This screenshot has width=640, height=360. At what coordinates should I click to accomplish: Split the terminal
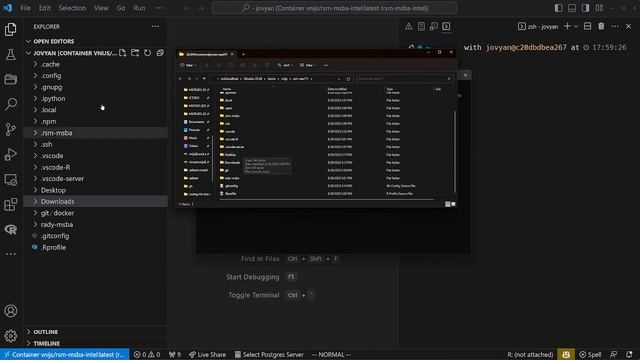point(587,27)
